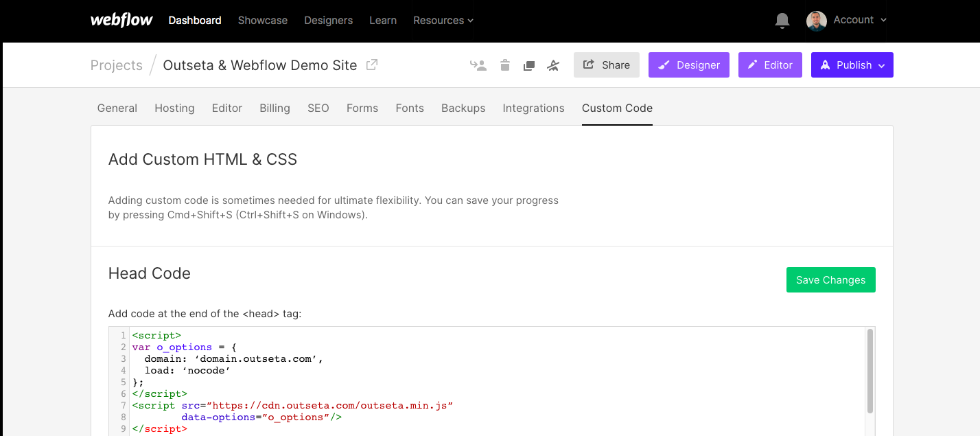
Task: Click the duplicate project icon
Action: click(x=528, y=66)
